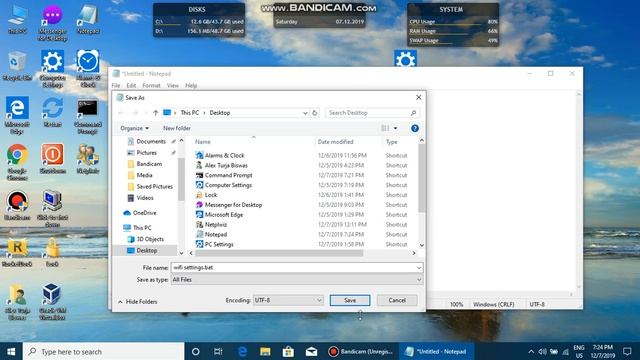The height and width of the screenshot is (360, 640).
Task: Sort files by Name column header
Action: 203,142
